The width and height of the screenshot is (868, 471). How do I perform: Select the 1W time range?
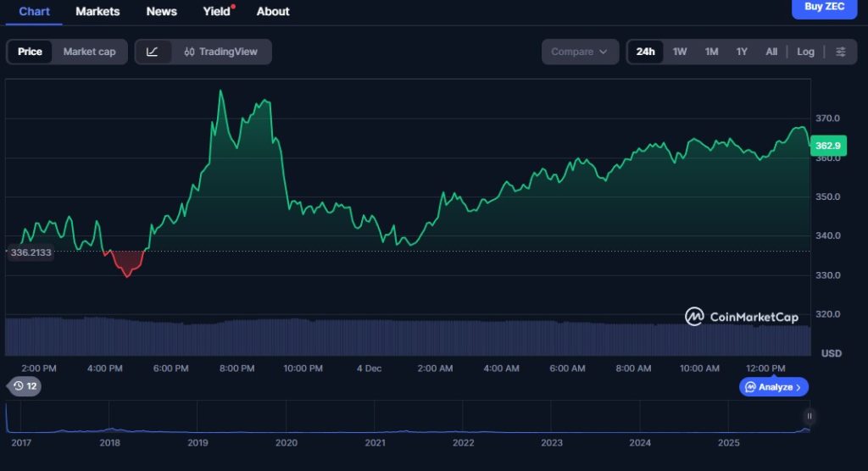(680, 52)
